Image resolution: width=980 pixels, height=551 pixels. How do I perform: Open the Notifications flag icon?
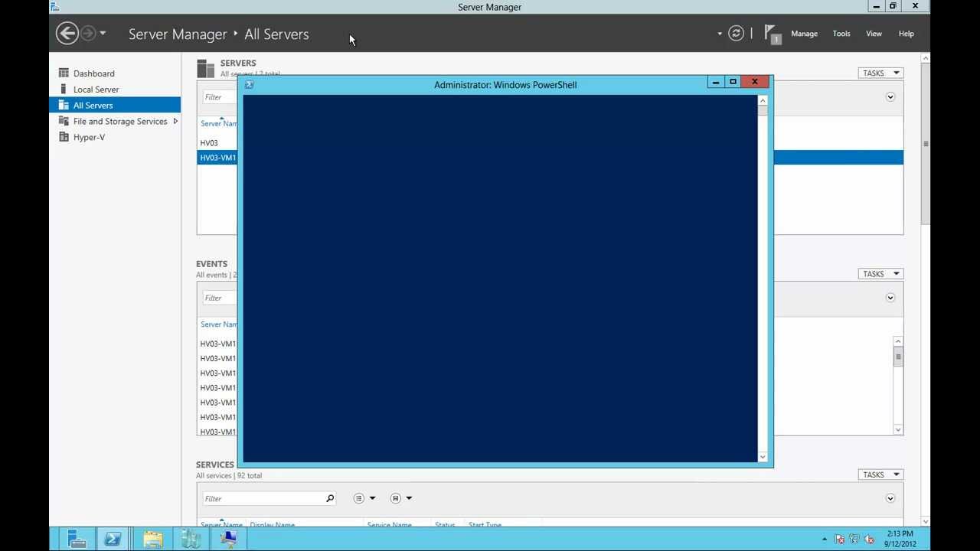(x=773, y=34)
